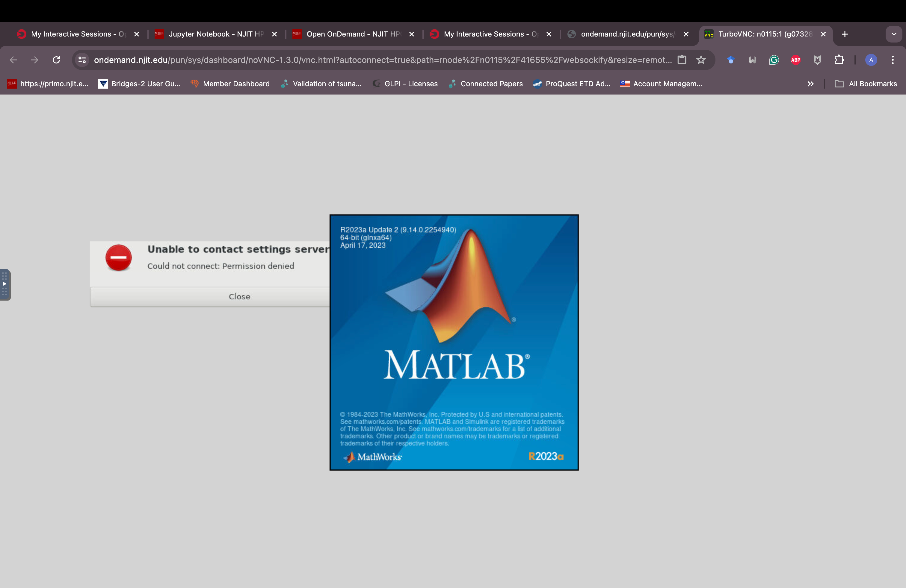Close the Open OnDemand tab
This screenshot has height=588, width=906.
[412, 34]
